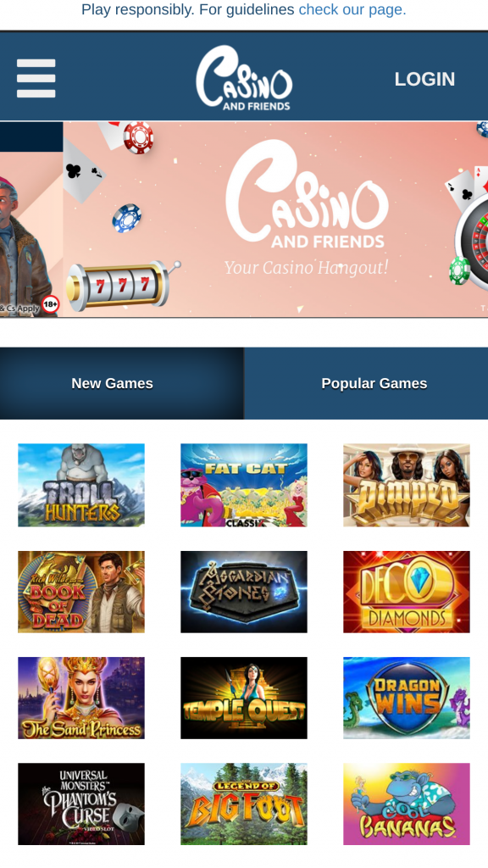Click the 18+ badge on banner
Image resolution: width=488 pixels, height=868 pixels.
click(50, 304)
